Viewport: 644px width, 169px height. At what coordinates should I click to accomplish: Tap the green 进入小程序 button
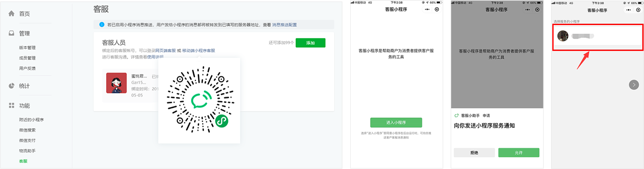point(396,122)
